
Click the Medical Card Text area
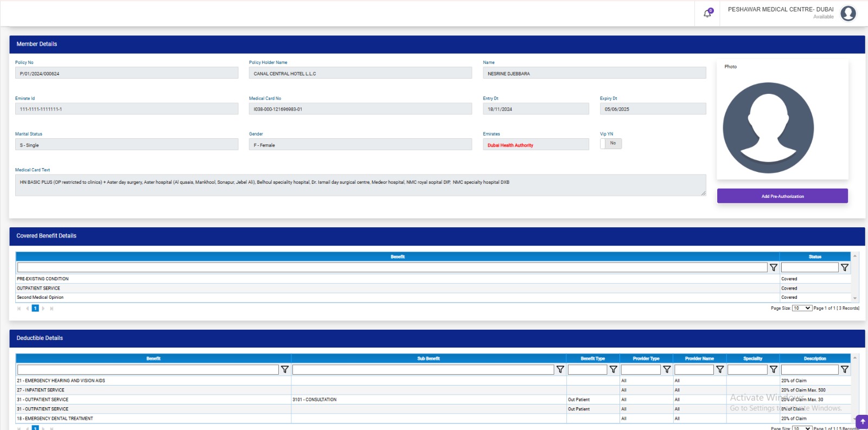click(x=360, y=185)
